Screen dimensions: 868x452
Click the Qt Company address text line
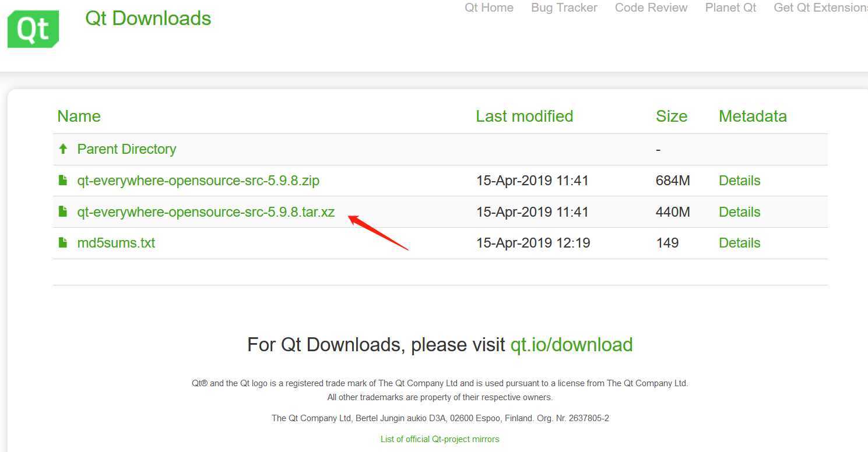pos(440,418)
